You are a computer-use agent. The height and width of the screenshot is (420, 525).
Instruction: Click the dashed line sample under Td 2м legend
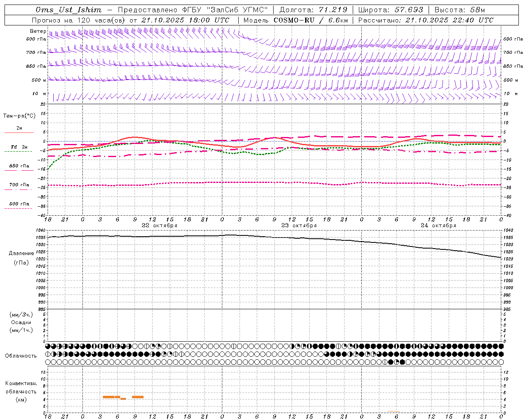click(x=18, y=152)
